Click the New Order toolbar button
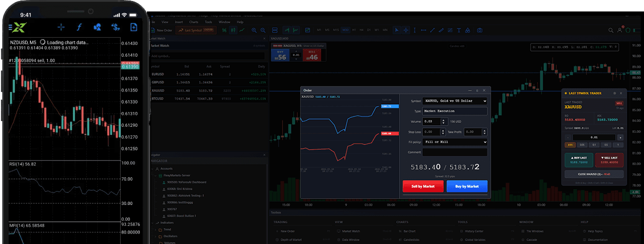The height and width of the screenshot is (244, 644). tap(162, 30)
